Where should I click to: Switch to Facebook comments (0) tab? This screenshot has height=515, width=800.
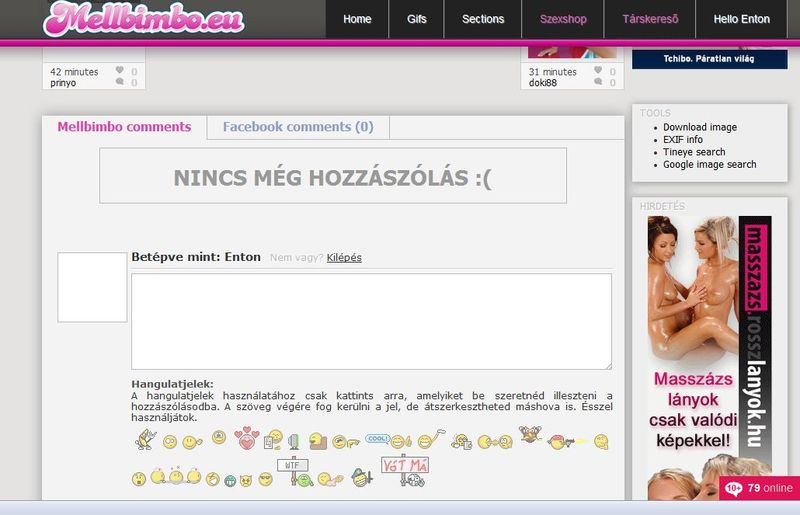(298, 127)
